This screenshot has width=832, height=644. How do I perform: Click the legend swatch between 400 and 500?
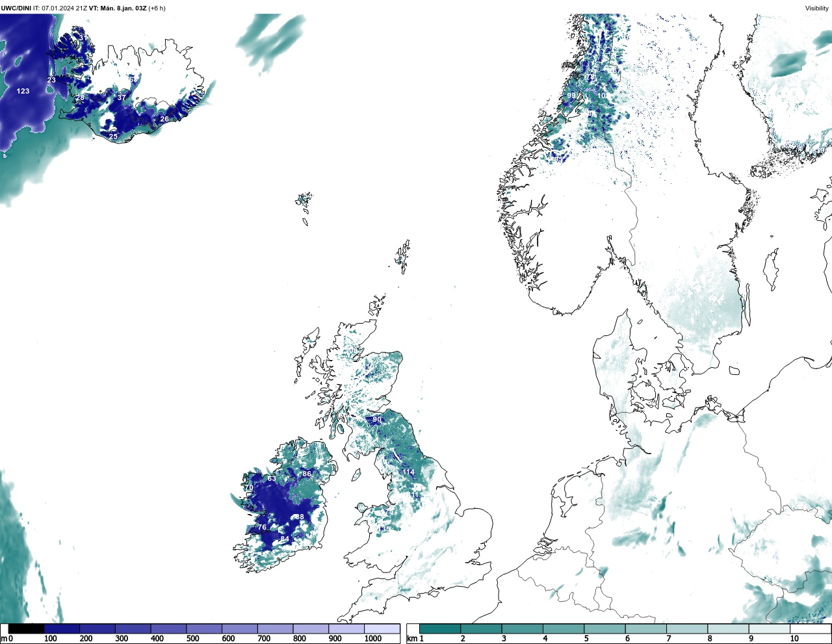168,629
